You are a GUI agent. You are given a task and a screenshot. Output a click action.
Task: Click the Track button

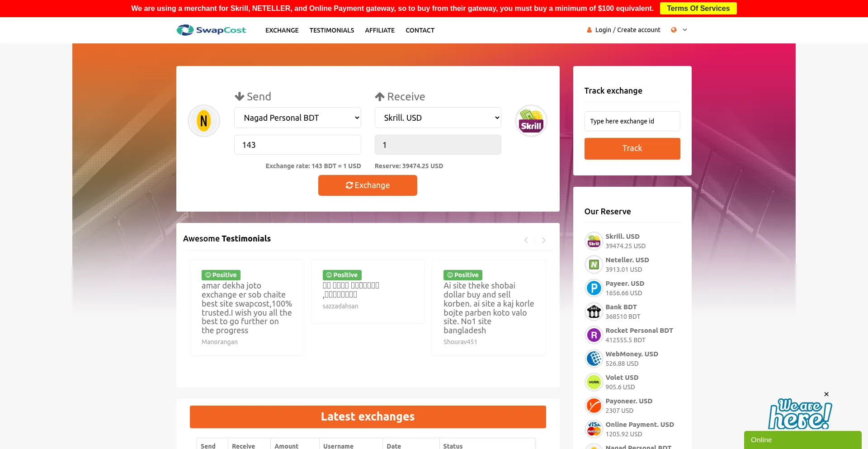pyautogui.click(x=632, y=149)
